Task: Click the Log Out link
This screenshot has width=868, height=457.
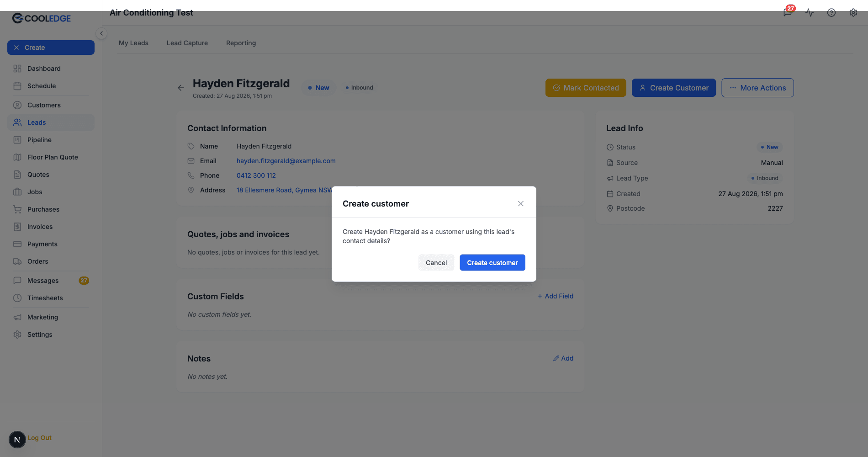Action: pos(39,438)
